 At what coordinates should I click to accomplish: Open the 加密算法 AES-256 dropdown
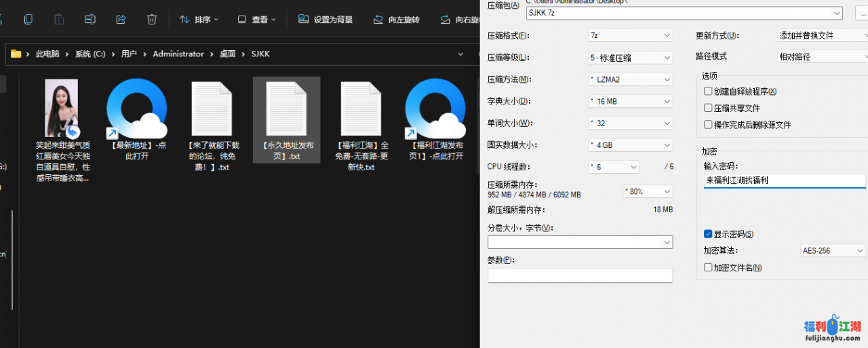(x=833, y=251)
